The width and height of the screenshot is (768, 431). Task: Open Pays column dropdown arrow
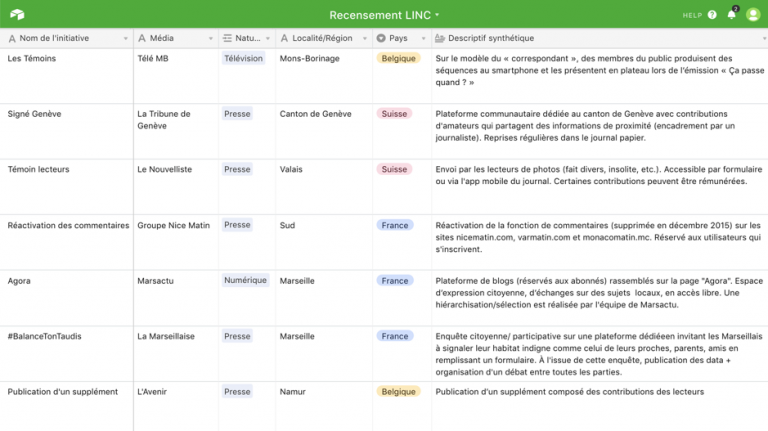[x=423, y=39]
